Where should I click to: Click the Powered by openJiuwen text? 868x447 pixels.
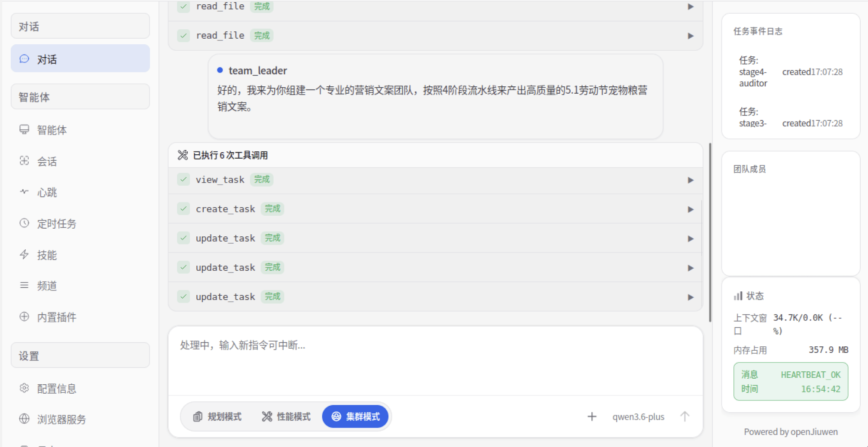tap(791, 432)
